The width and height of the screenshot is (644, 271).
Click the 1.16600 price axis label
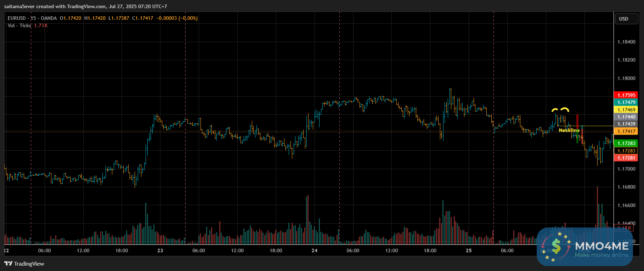(626, 205)
